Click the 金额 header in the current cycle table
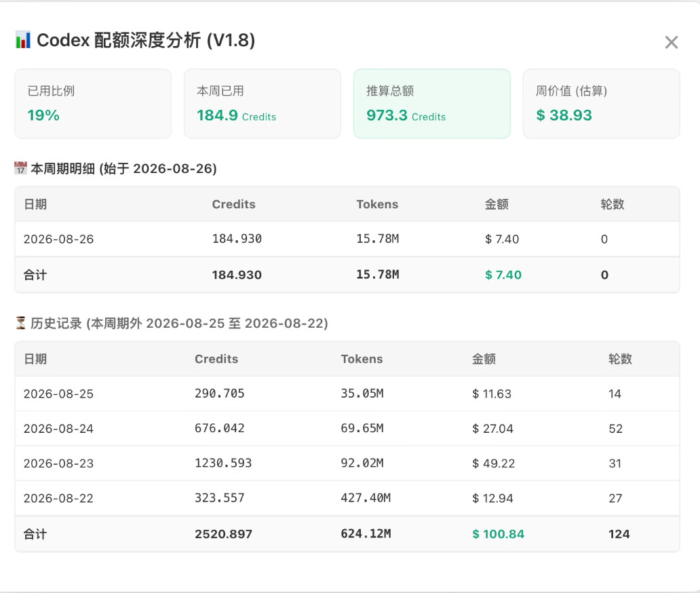700x593 pixels. (497, 204)
